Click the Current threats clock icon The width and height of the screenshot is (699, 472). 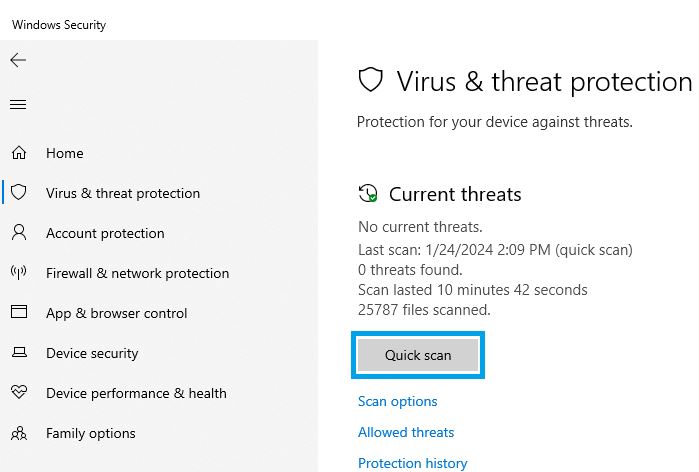click(368, 193)
